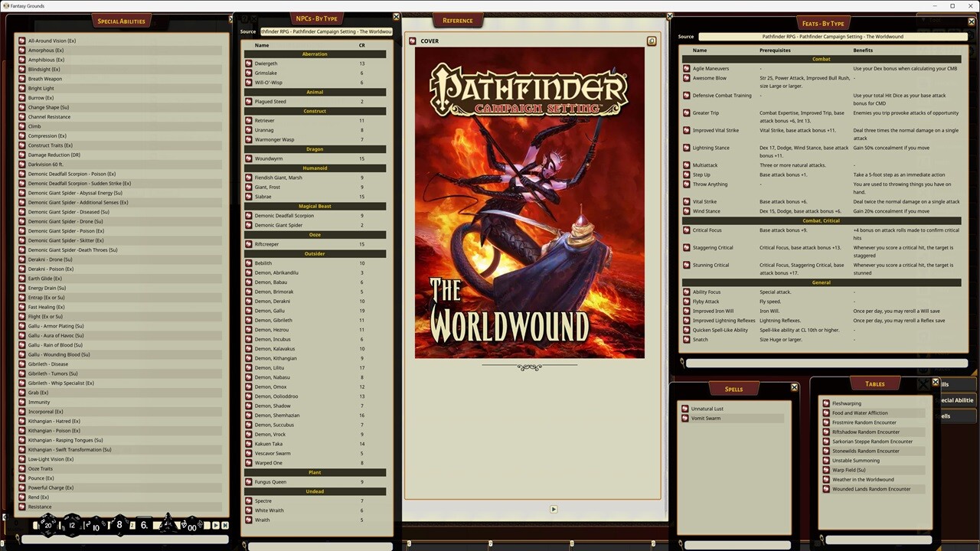The image size is (980, 551).
Task: Select the Spells window title tab
Action: 733,389
